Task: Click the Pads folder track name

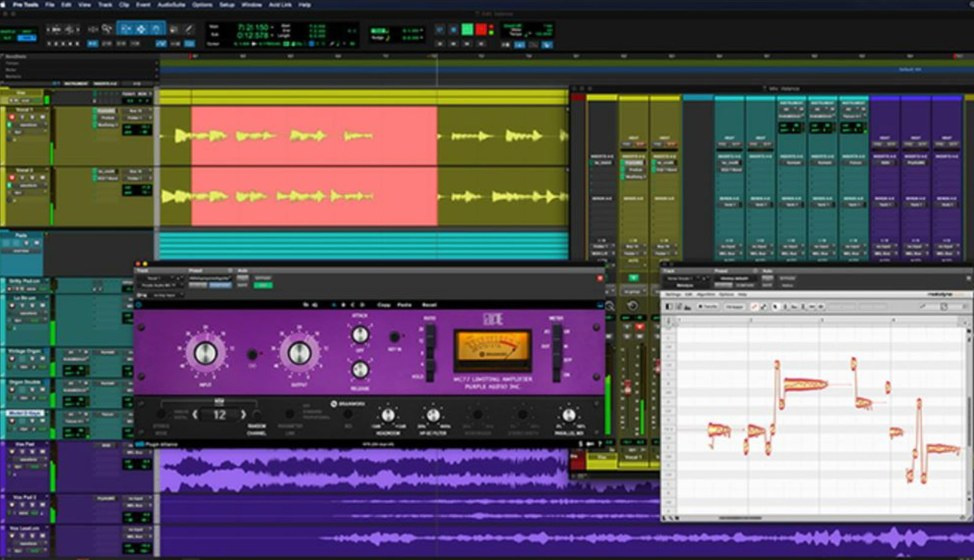Action: [x=21, y=235]
